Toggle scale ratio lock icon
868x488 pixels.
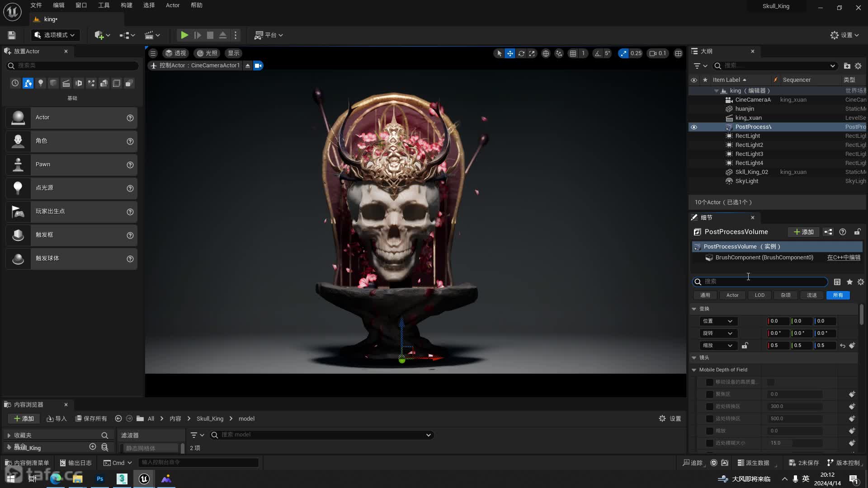click(x=745, y=346)
